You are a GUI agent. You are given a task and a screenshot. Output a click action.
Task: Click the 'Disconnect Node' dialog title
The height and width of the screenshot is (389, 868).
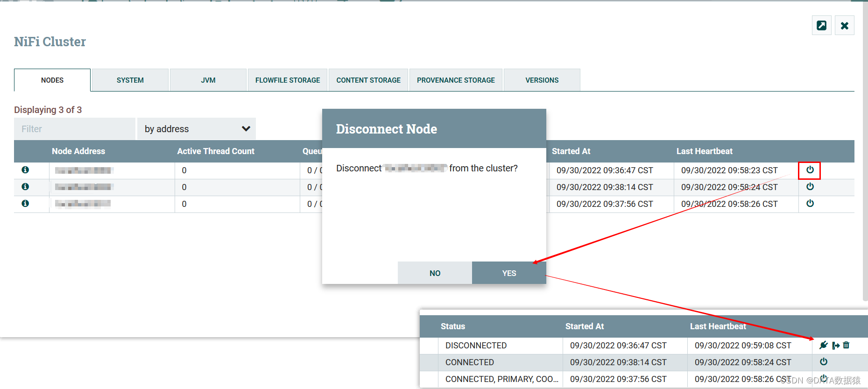(387, 129)
